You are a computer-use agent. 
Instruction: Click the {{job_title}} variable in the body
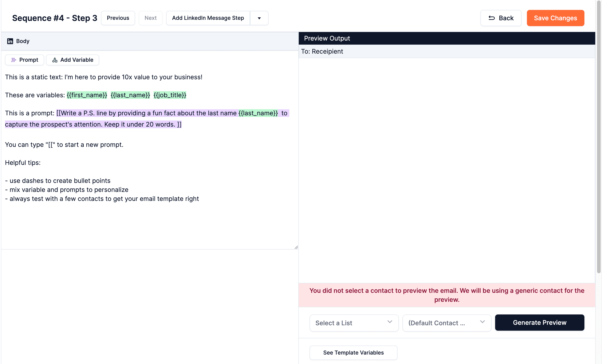click(170, 95)
